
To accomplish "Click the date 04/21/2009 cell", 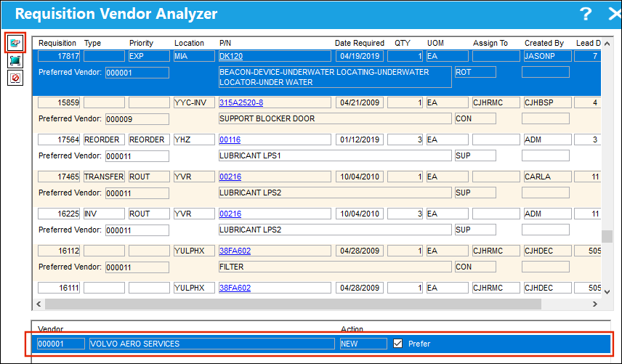I will click(x=360, y=102).
